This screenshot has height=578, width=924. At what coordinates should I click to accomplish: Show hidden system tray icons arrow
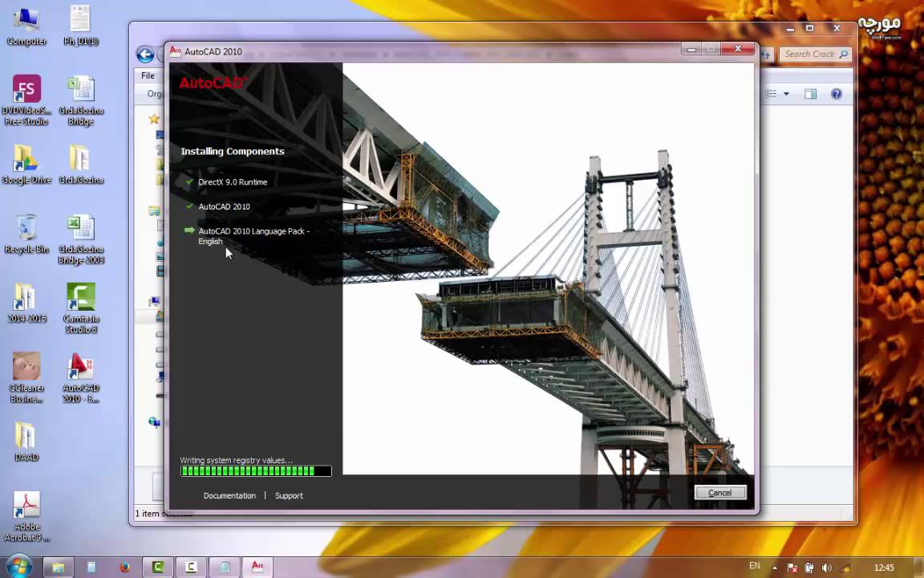tap(774, 568)
